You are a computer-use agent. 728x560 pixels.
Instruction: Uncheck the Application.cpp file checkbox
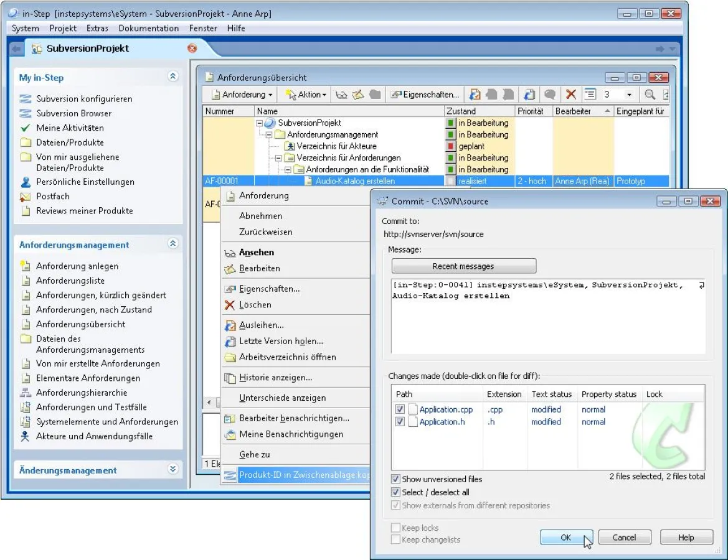point(400,409)
